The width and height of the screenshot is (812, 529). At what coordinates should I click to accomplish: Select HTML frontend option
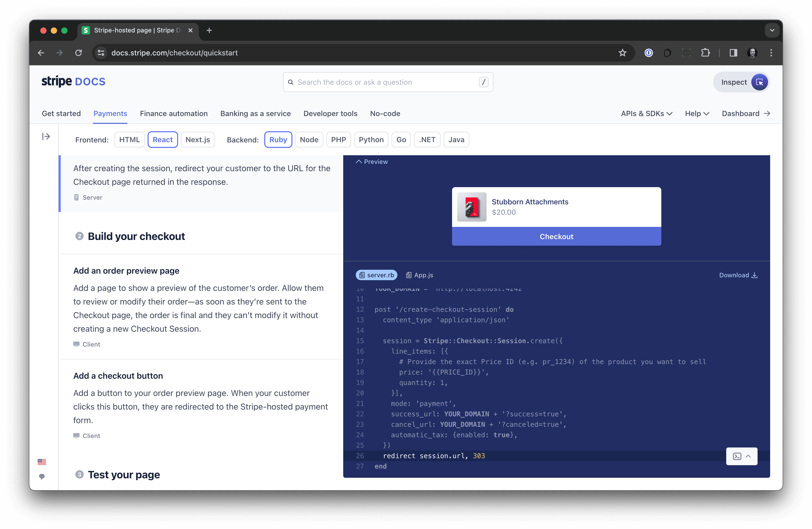tap(130, 140)
